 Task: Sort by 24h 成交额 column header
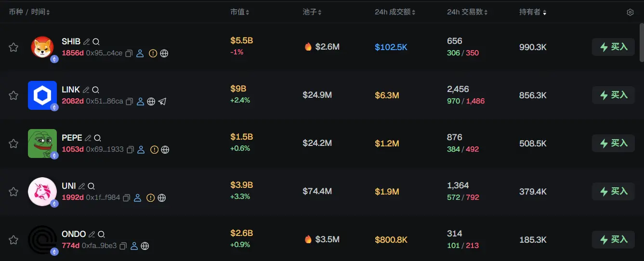pos(395,12)
